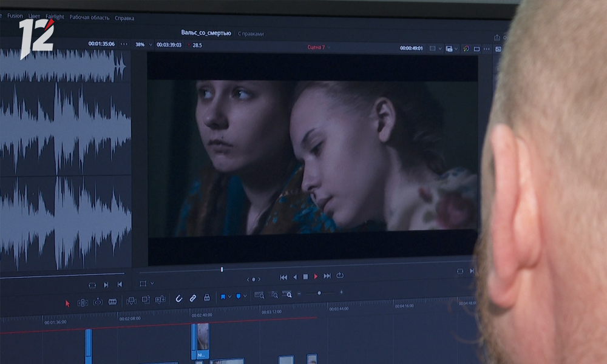The width and height of the screenshot is (607, 364).
Task: Open the Рабочая область menu
Action: pyautogui.click(x=89, y=18)
